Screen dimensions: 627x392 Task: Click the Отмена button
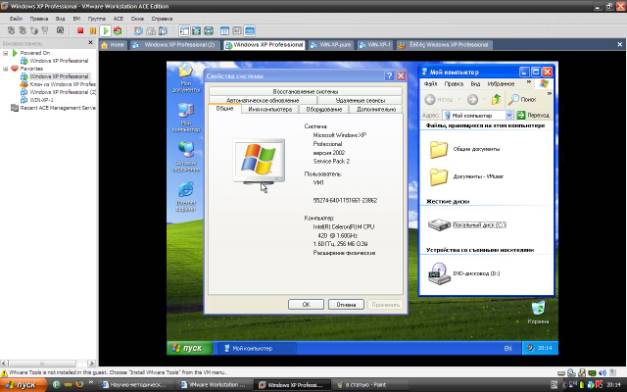tap(346, 304)
